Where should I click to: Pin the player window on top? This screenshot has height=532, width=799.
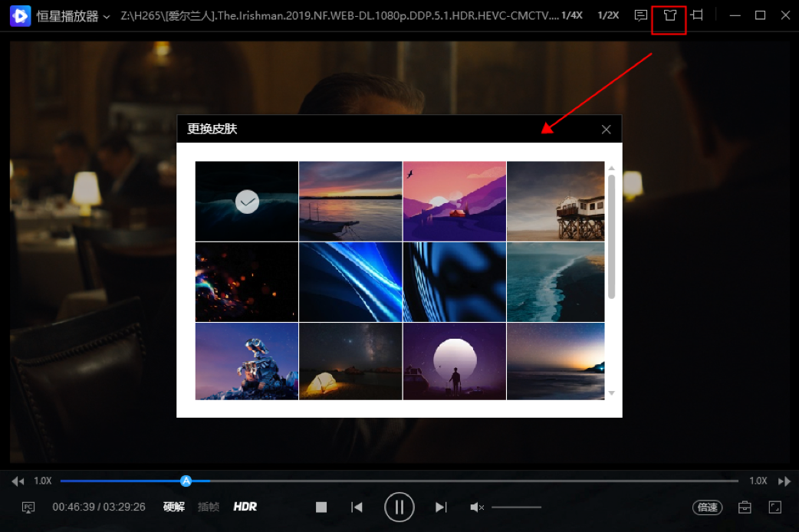click(x=697, y=15)
